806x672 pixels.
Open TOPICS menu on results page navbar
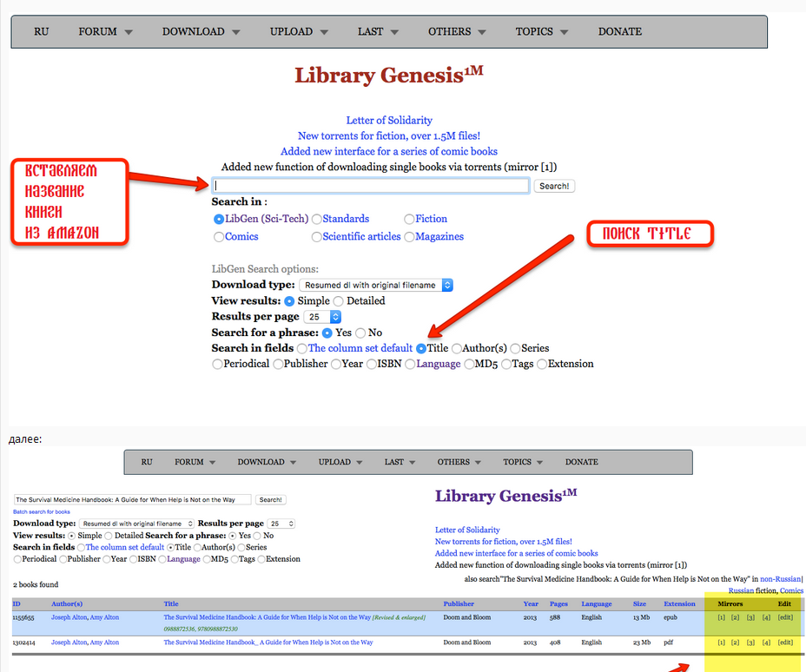523,462
